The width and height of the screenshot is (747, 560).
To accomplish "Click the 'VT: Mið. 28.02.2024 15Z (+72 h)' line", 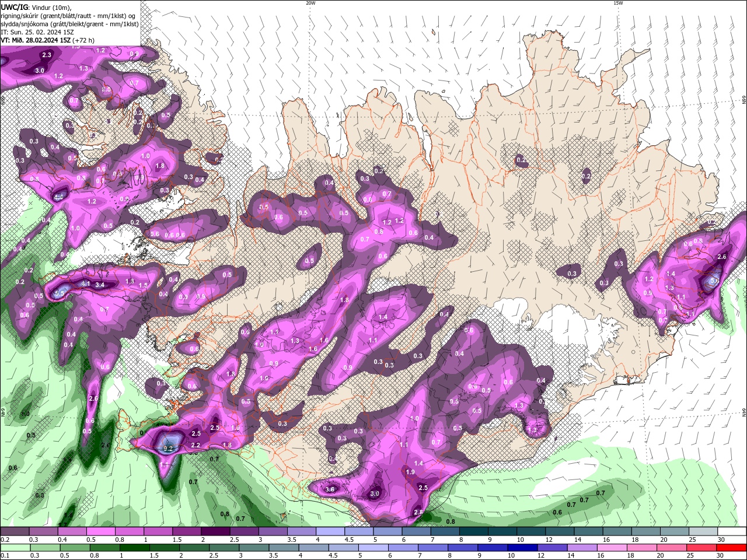I will pos(48,40).
